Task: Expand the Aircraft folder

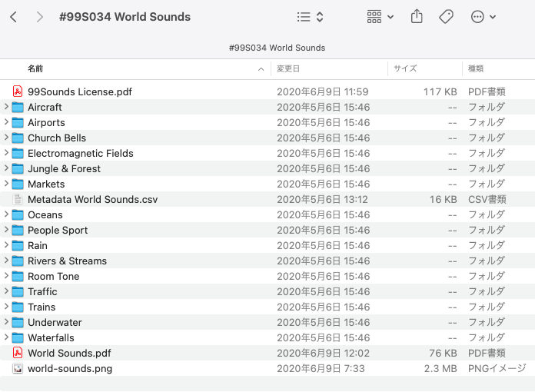Action: tap(6, 107)
